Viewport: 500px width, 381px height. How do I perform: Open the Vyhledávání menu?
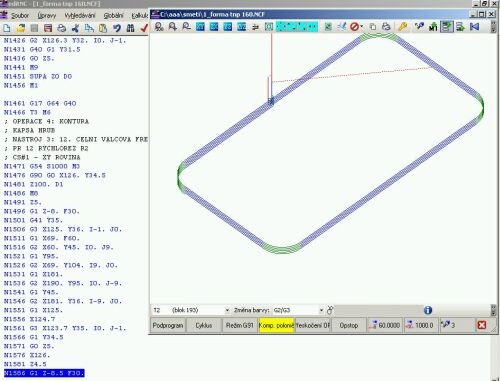80,16
